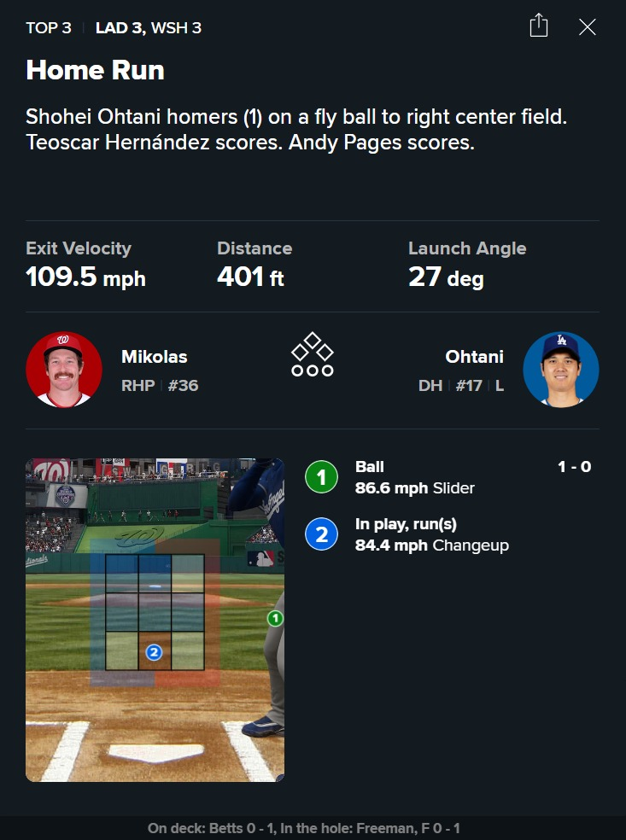626x840 pixels.
Task: Click the Ohtani batter name
Action: pyautogui.click(x=474, y=357)
